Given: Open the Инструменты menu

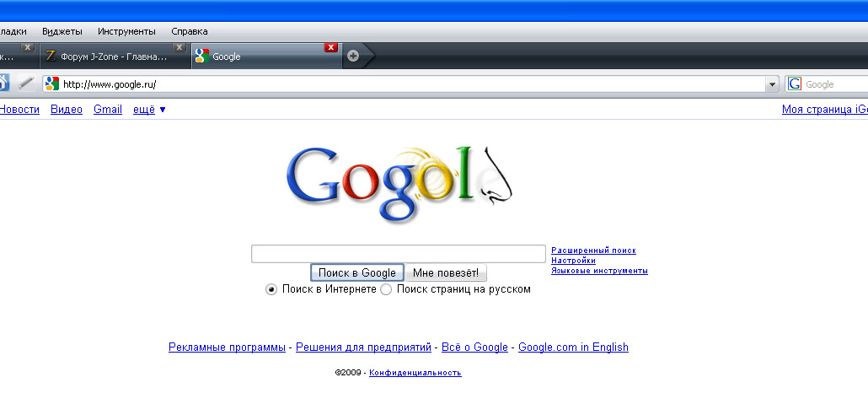Looking at the screenshot, I should pos(126,31).
